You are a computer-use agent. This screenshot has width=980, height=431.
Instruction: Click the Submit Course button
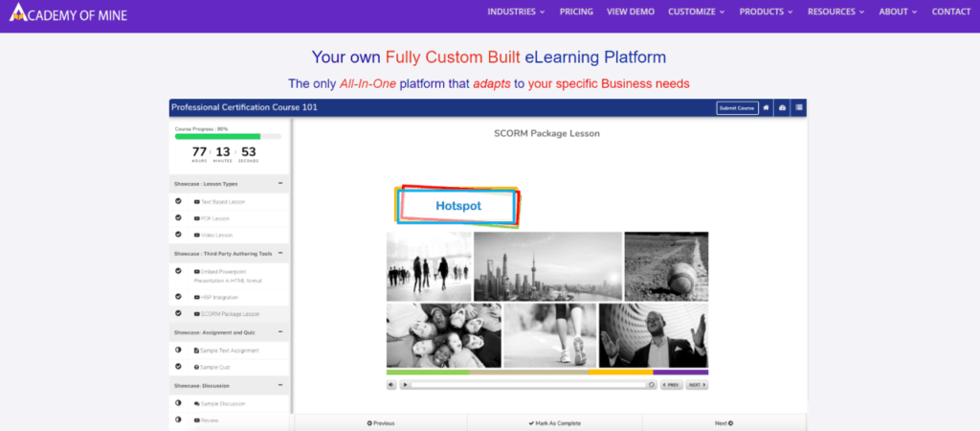pyautogui.click(x=737, y=107)
